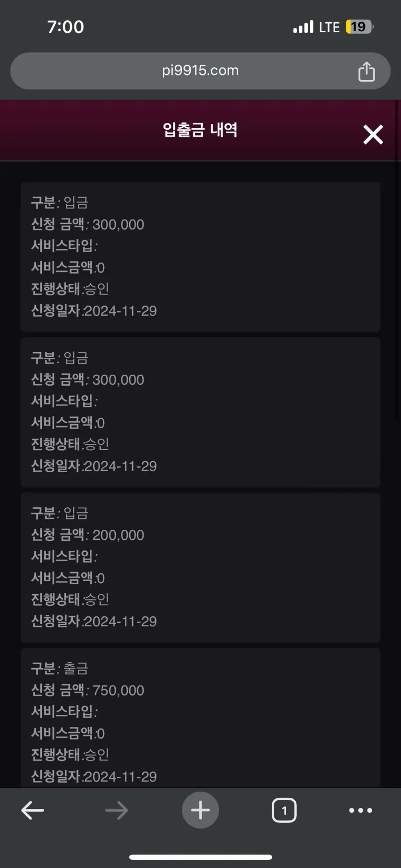401x868 pixels.
Task: Tap the 200,000 신청 금액 value
Action: click(x=118, y=535)
